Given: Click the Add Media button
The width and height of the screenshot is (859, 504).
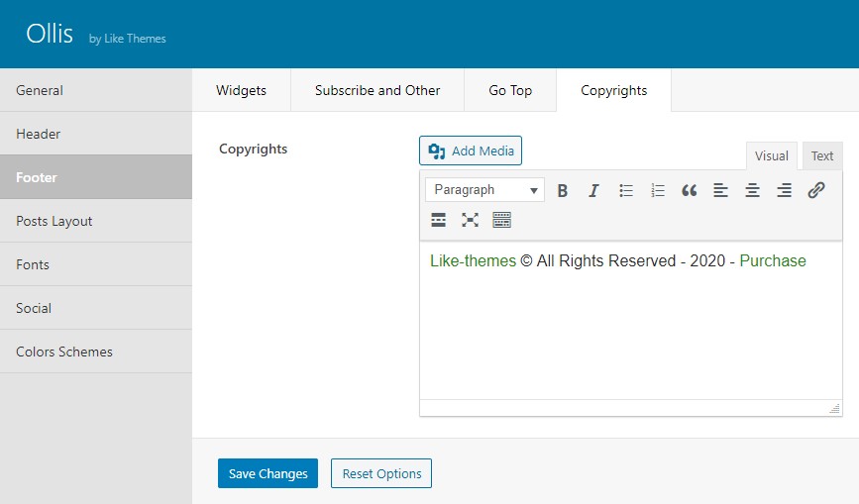Looking at the screenshot, I should point(471,151).
